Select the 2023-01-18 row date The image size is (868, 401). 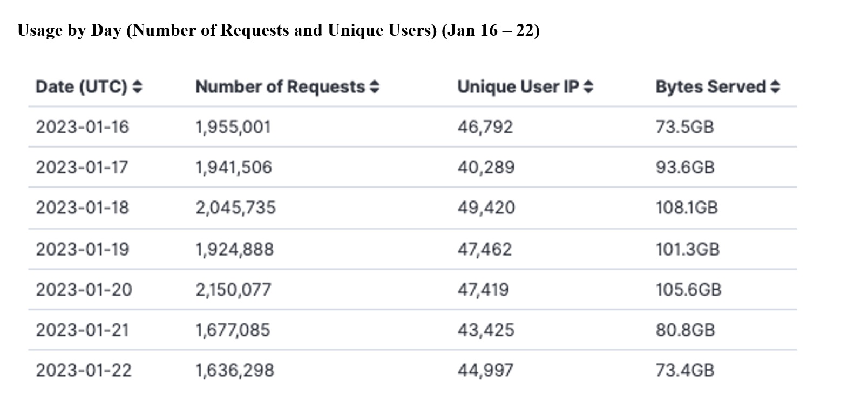coord(83,208)
